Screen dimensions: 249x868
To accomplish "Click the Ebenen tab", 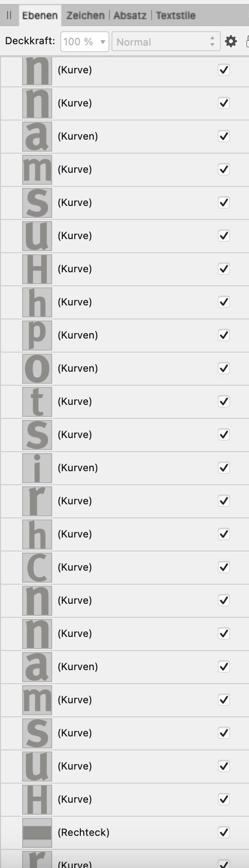I will [40, 15].
